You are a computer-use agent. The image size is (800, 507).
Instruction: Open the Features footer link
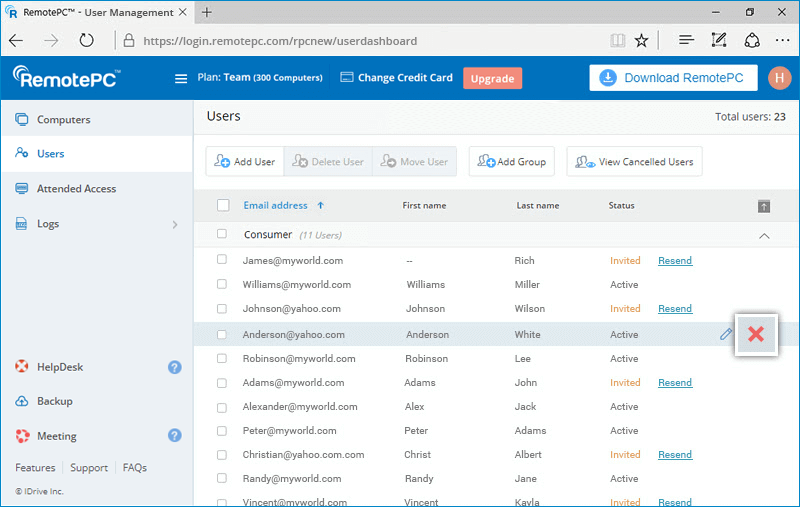(x=35, y=467)
